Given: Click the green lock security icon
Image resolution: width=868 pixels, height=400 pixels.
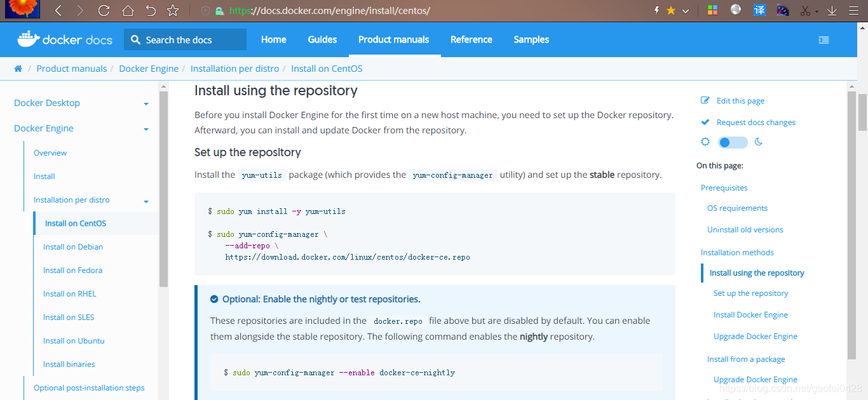Looking at the screenshot, I should tap(219, 11).
